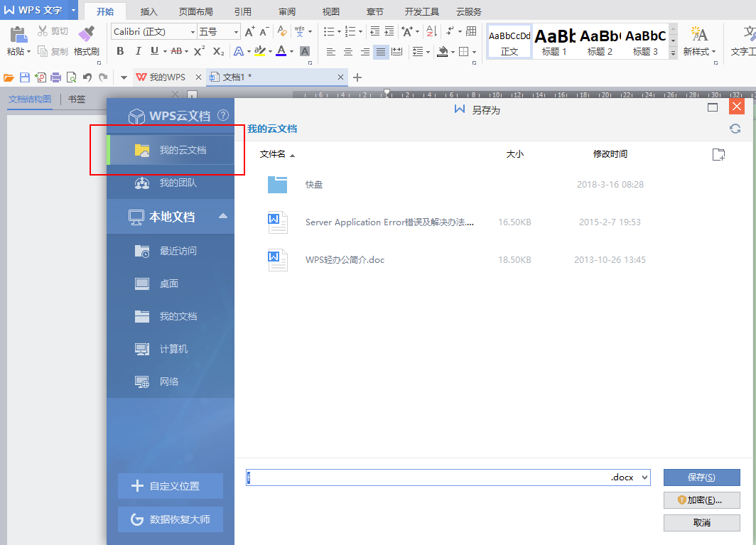Align text left
The height and width of the screenshot is (545, 756).
[x=331, y=52]
